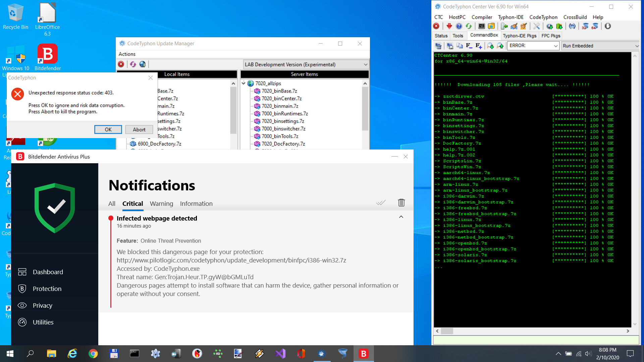Click Abort in the CodeTyphon error dialog
This screenshot has height=362, width=644.
tap(139, 129)
